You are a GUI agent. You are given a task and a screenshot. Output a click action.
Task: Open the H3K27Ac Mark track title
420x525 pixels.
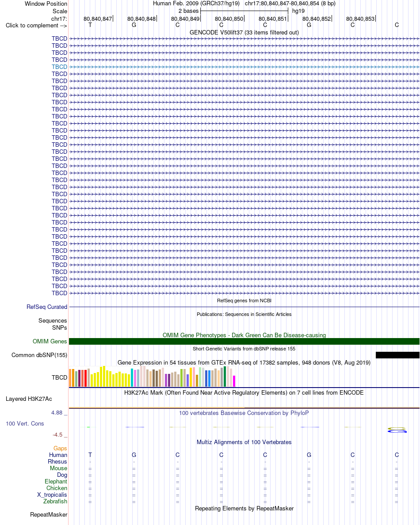(x=244, y=393)
